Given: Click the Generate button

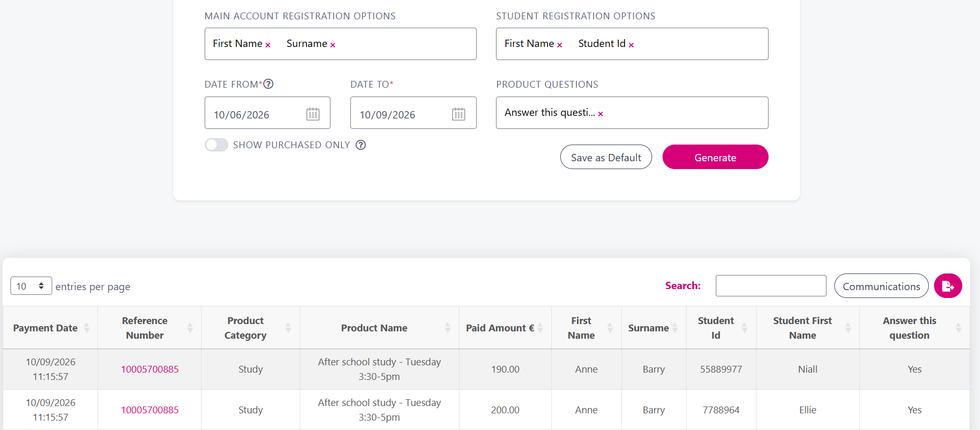Looking at the screenshot, I should pyautogui.click(x=715, y=157).
